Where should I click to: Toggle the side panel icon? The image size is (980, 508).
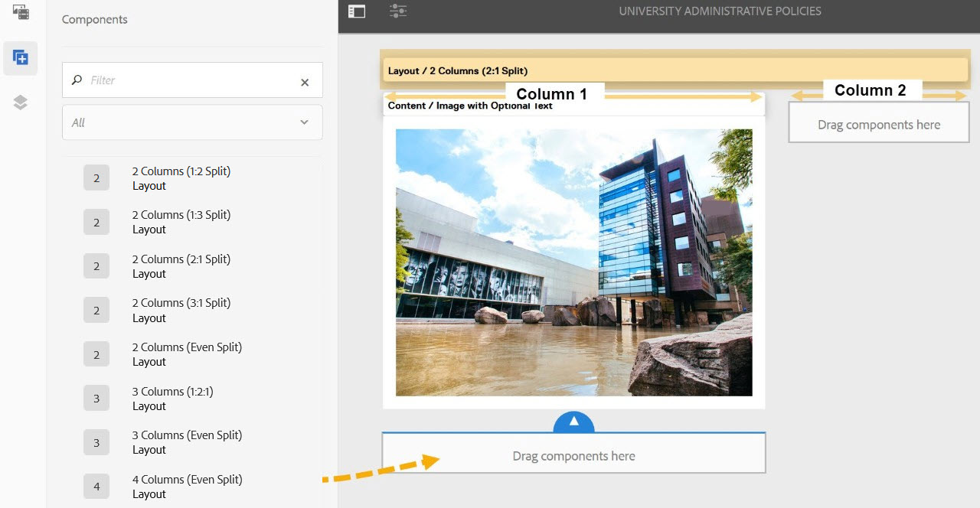tap(357, 11)
